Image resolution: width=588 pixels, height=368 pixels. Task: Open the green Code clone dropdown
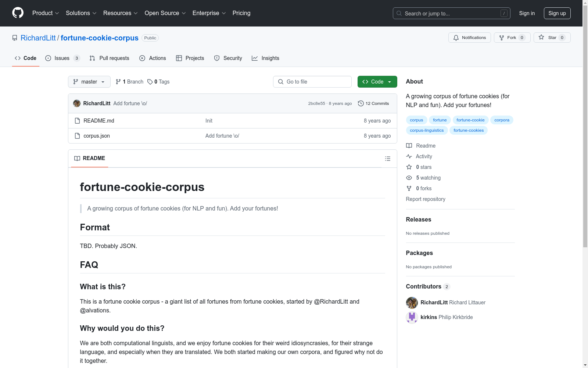[x=377, y=82]
